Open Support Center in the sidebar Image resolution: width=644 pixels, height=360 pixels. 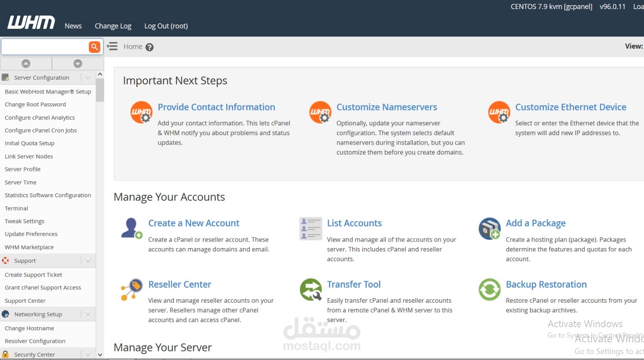[25, 301]
